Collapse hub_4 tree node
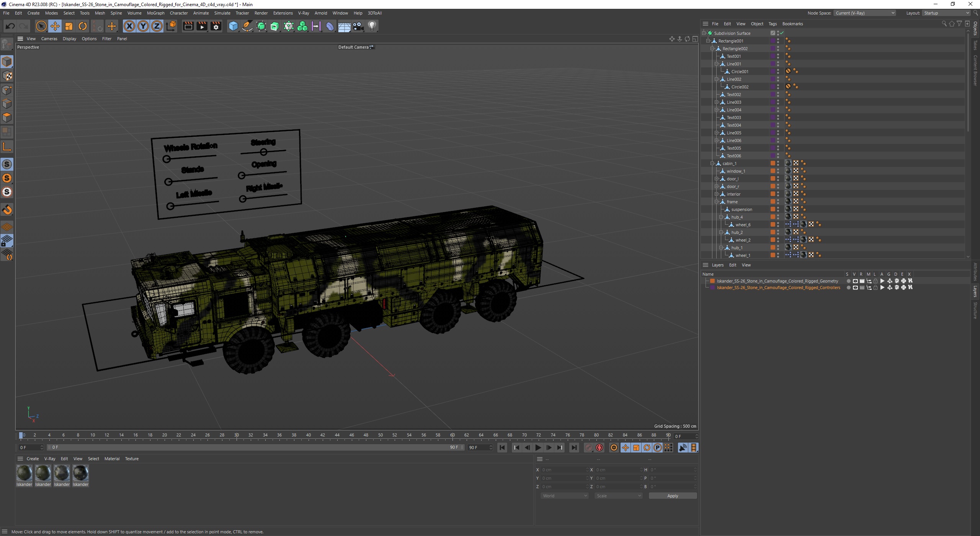 (x=721, y=217)
